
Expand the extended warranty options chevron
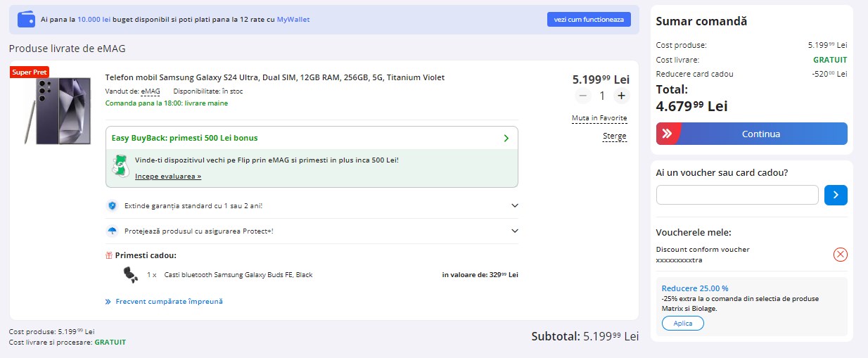tap(515, 206)
